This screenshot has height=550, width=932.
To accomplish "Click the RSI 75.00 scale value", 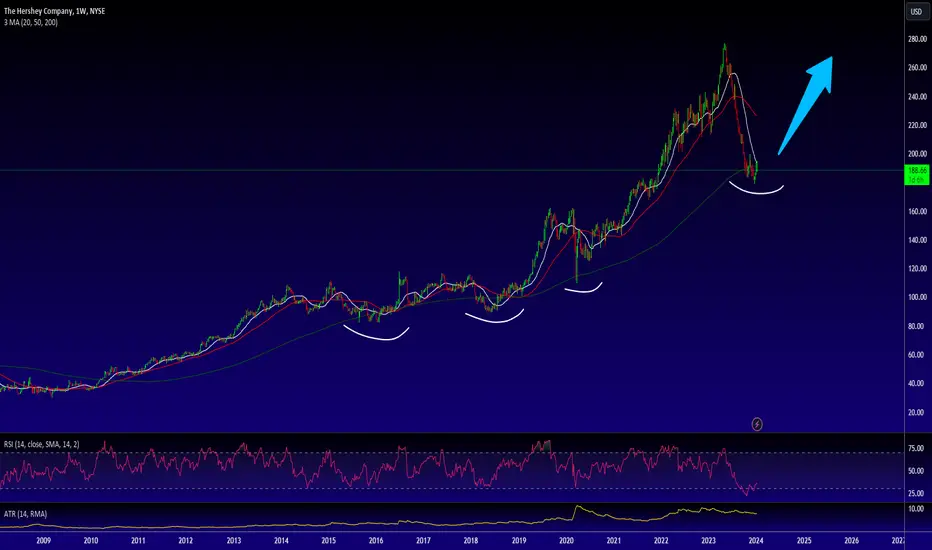I will (918, 448).
